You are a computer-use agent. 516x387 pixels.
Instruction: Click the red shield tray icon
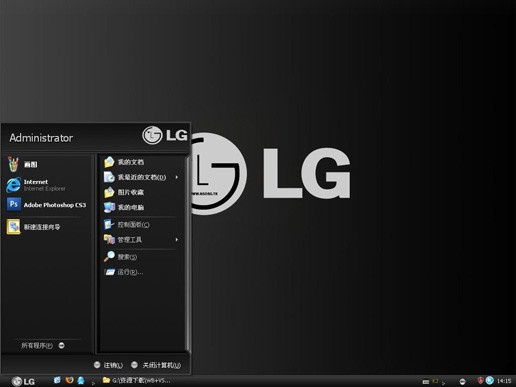480,380
